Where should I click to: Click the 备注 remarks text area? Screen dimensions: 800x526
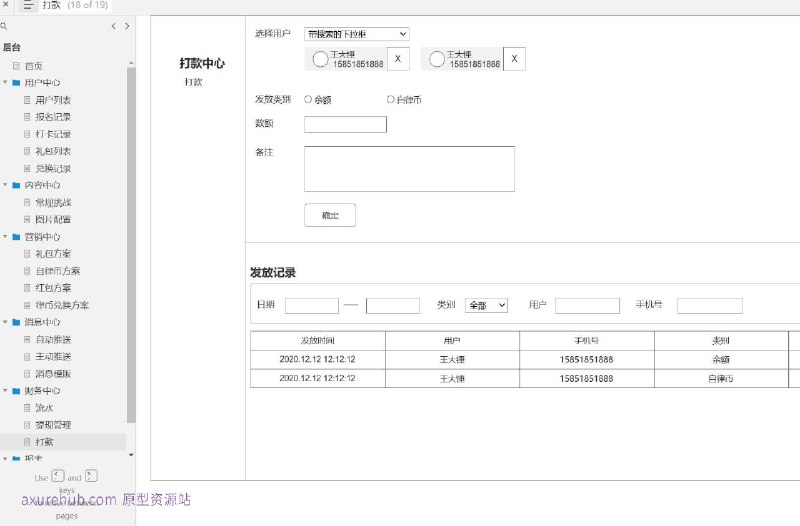(x=409, y=169)
